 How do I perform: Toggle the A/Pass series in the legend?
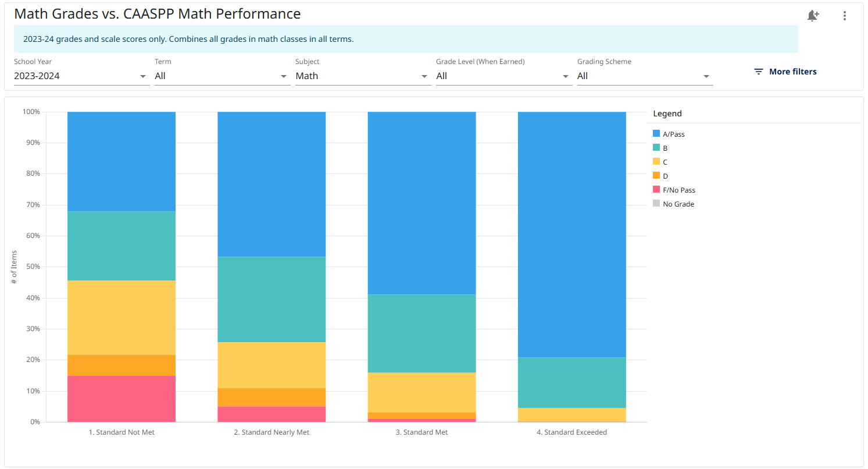click(673, 134)
